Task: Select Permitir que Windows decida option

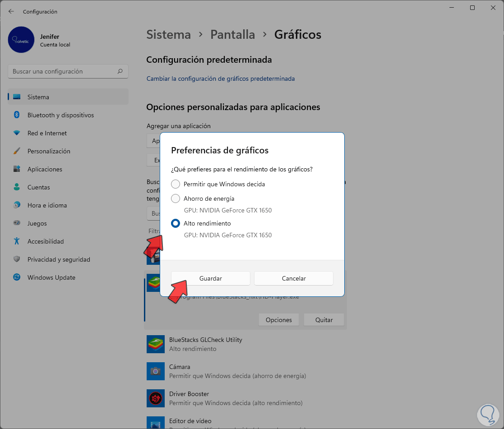Action: pyautogui.click(x=176, y=184)
